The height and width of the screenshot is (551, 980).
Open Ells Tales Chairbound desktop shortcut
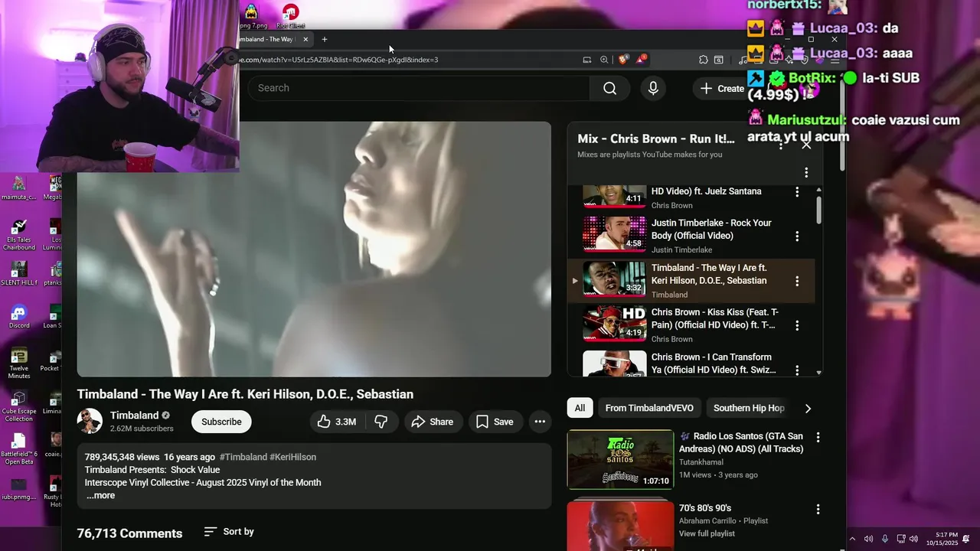pyautogui.click(x=19, y=234)
